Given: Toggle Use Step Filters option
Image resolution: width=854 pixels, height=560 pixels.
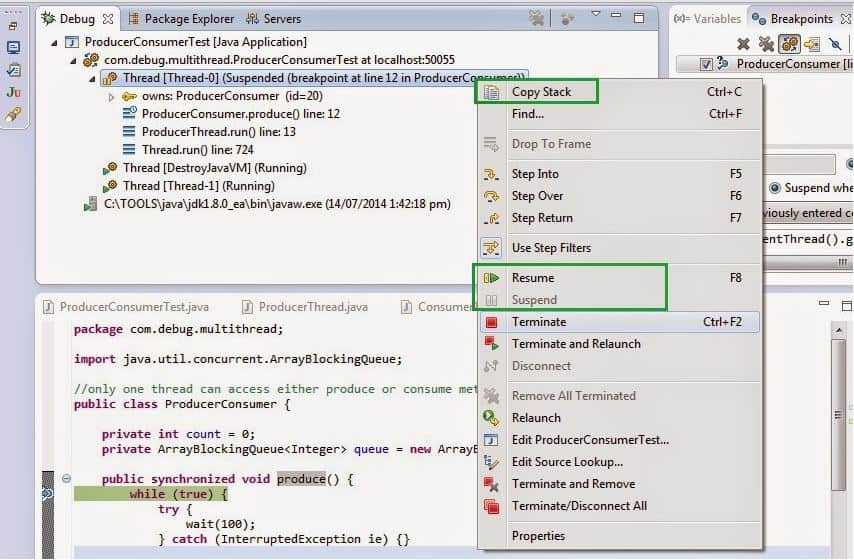Looking at the screenshot, I should coord(619,248).
